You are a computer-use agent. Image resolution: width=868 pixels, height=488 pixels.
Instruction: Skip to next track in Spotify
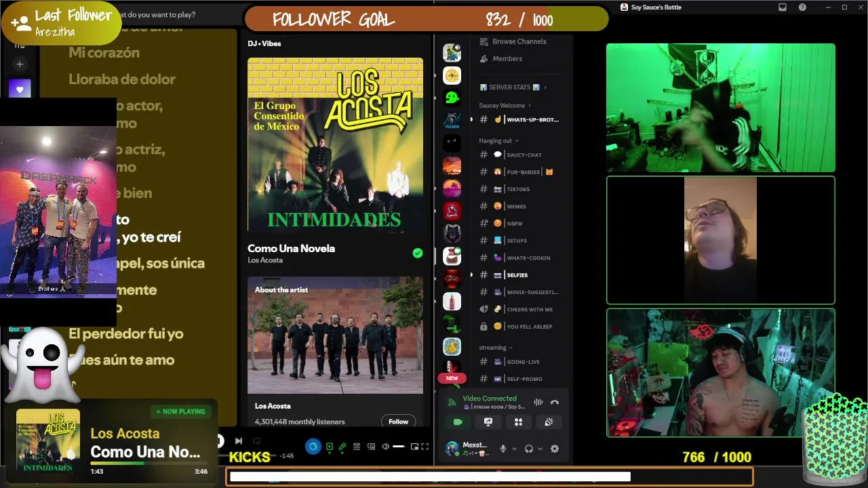click(x=239, y=441)
